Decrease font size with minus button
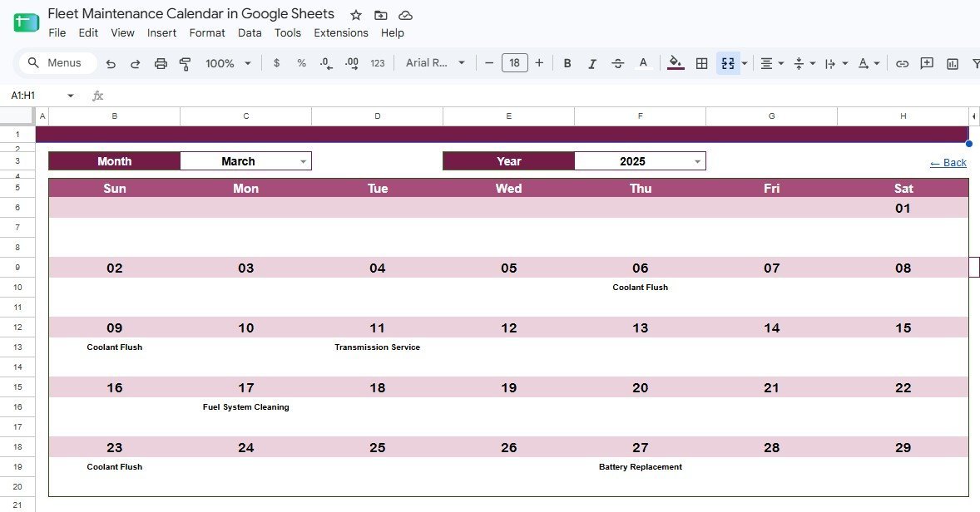The width and height of the screenshot is (980, 512). pyautogui.click(x=489, y=63)
